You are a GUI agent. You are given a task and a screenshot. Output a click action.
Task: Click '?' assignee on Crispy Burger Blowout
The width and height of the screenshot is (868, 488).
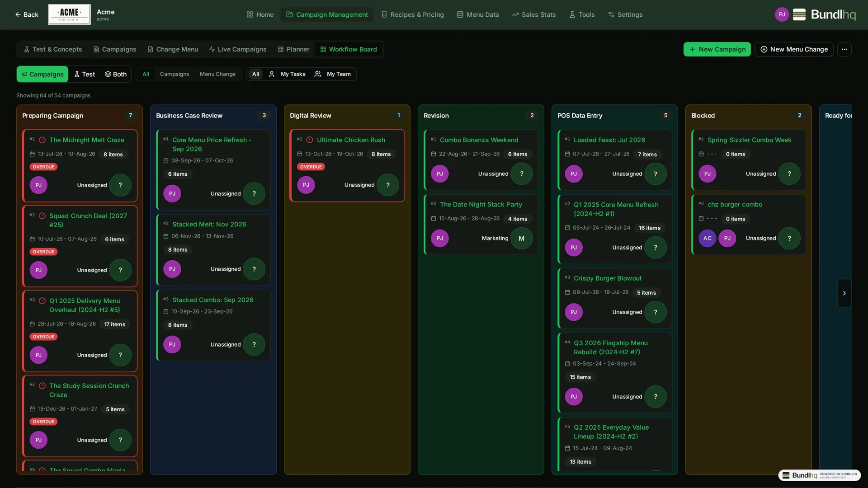tap(655, 312)
